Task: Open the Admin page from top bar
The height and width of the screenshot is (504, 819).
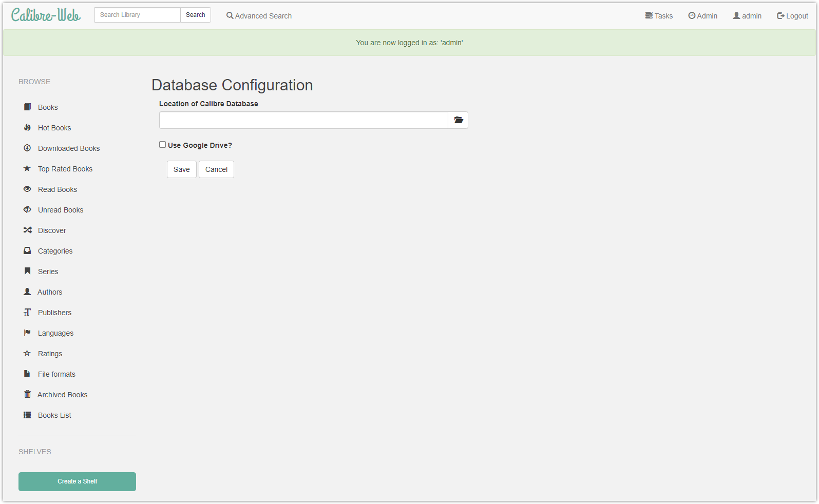Action: [702, 16]
